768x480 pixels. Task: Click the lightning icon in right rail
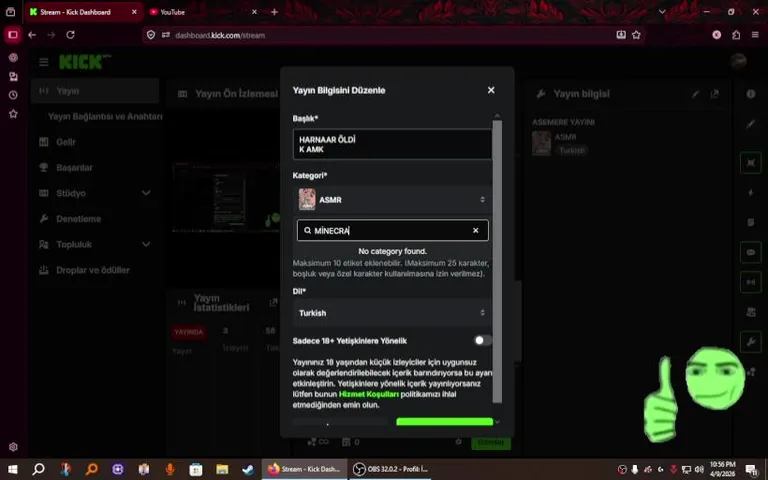[x=751, y=192]
